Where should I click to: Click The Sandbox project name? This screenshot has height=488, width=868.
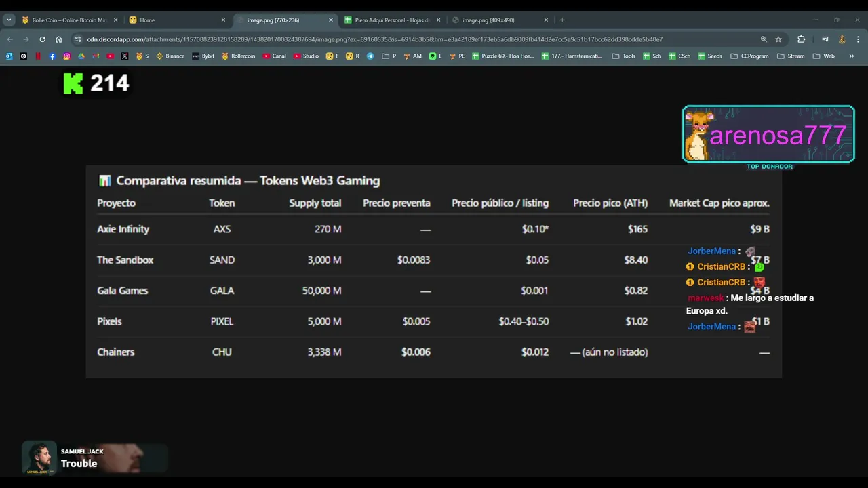pos(125,260)
